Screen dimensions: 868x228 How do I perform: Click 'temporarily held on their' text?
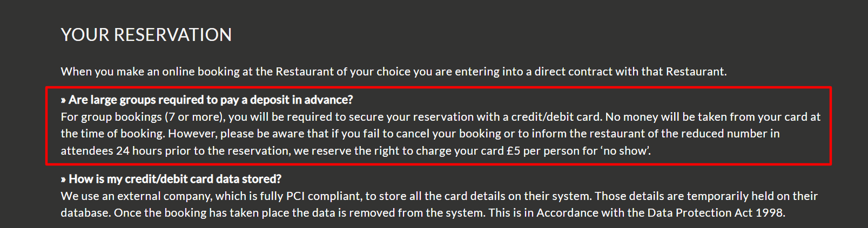click(752, 196)
